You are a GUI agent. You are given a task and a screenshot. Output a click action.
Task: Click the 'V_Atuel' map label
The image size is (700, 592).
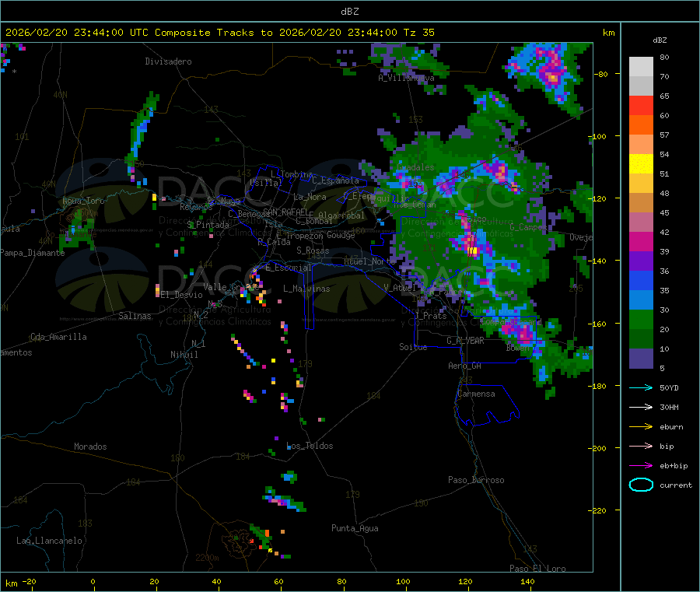(x=400, y=288)
